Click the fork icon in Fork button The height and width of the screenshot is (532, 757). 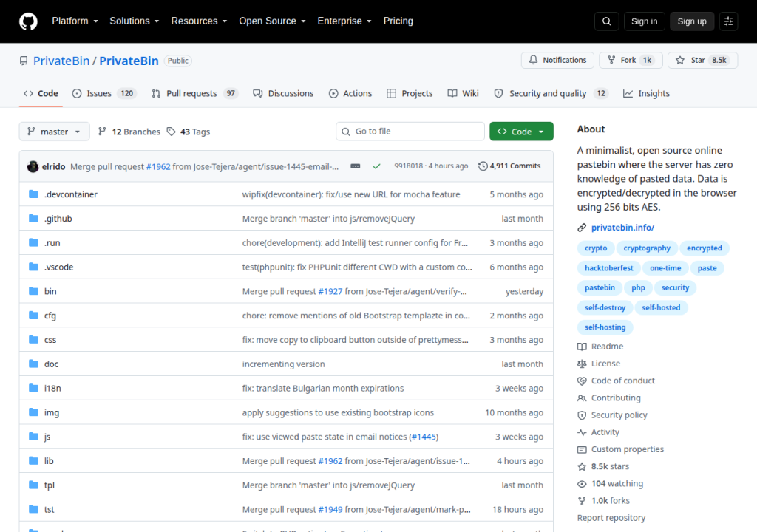611,60
